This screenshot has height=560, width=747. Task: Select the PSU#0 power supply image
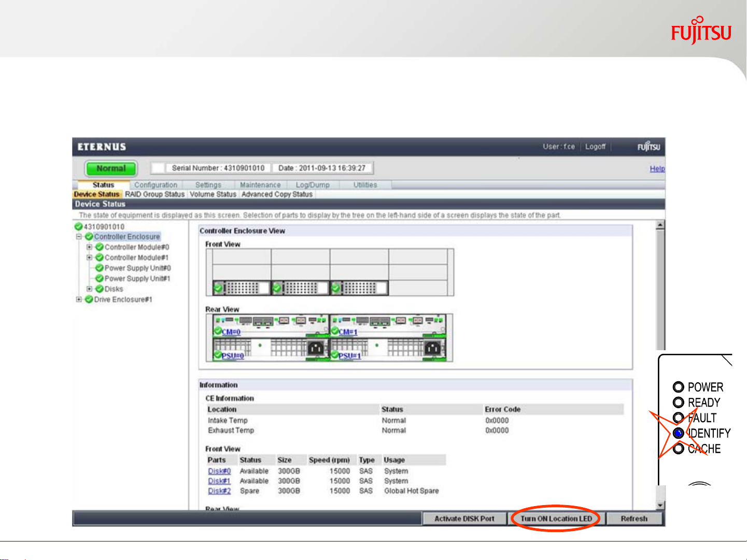pyautogui.click(x=232, y=355)
